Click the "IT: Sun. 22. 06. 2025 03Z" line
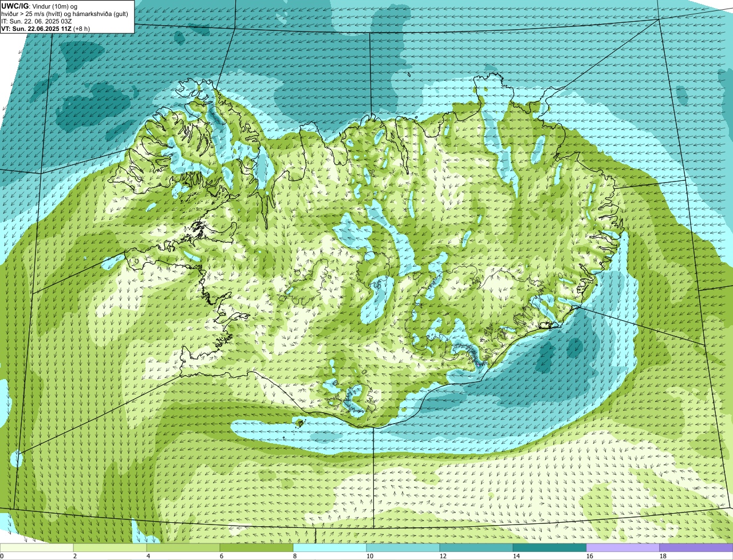The height and width of the screenshot is (560, 733). 37,21
